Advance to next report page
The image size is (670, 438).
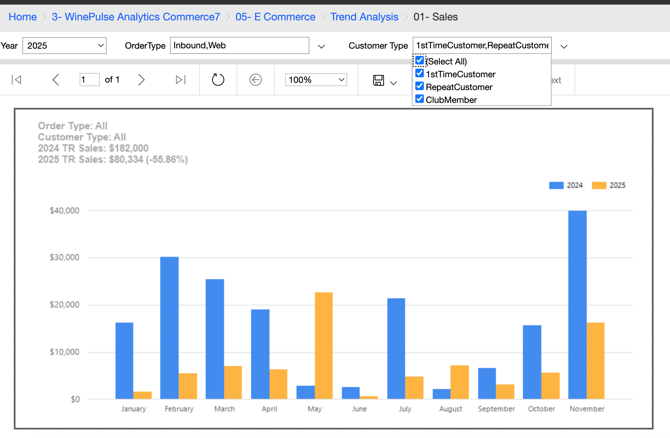[x=141, y=80]
